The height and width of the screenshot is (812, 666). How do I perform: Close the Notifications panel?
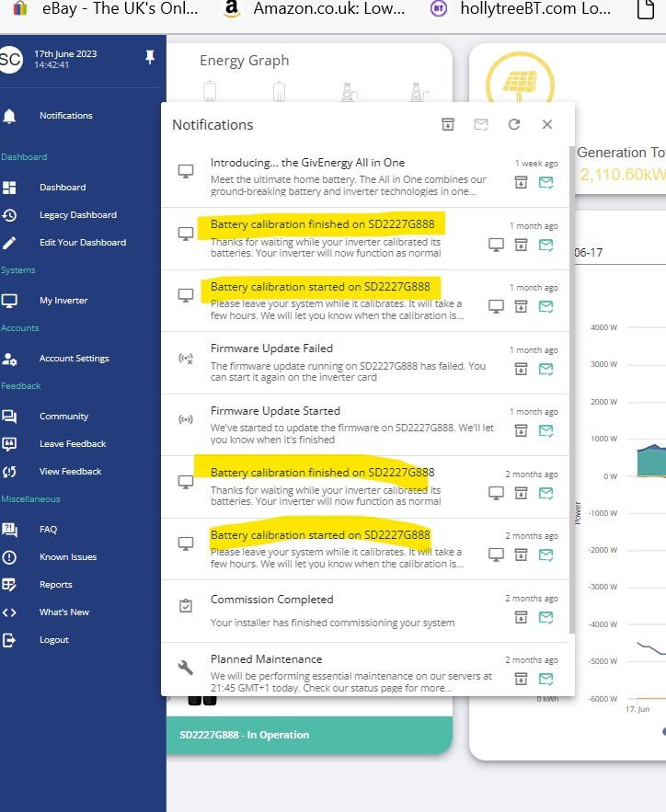547,124
